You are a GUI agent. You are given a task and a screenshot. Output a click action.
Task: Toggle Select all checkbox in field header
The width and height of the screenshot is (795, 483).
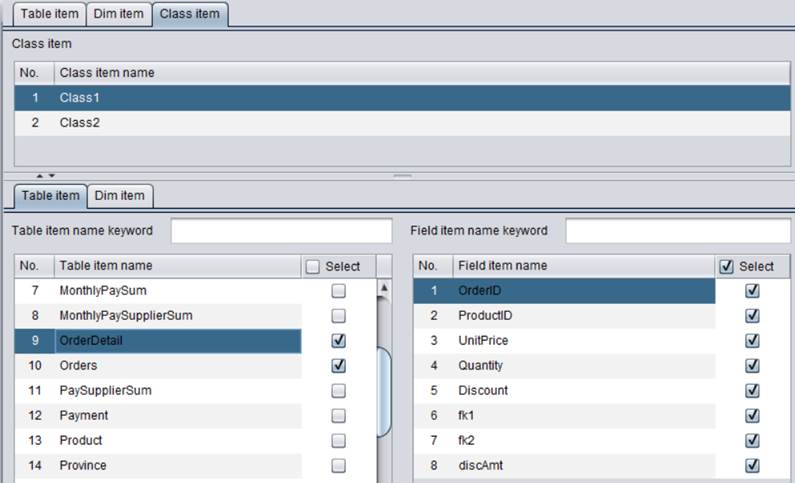tap(727, 266)
